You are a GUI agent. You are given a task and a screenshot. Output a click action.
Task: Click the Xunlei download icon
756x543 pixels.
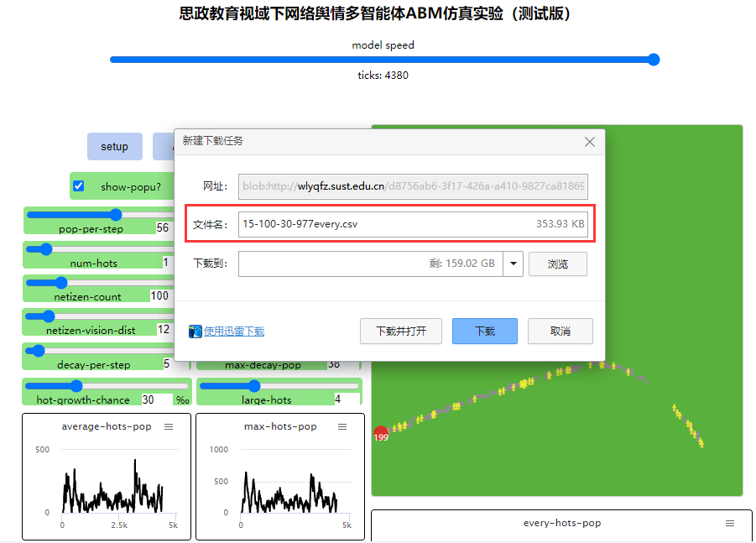[196, 332]
